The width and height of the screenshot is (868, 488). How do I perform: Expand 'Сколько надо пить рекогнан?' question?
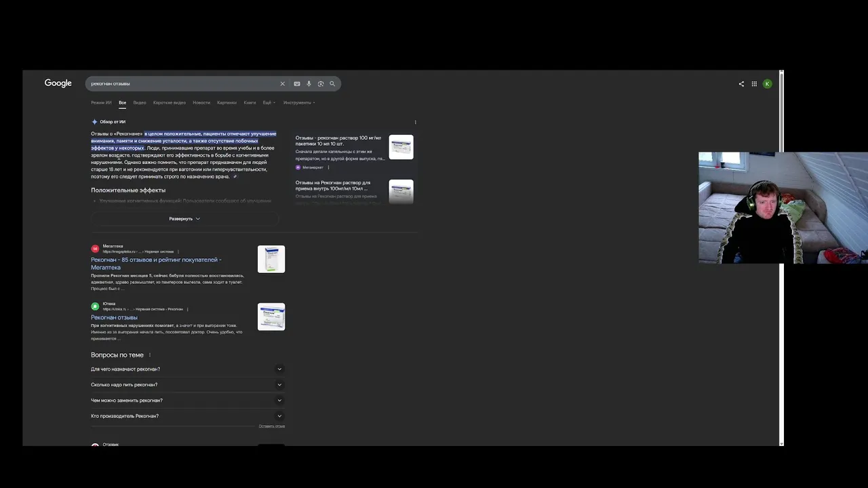[187, 385]
